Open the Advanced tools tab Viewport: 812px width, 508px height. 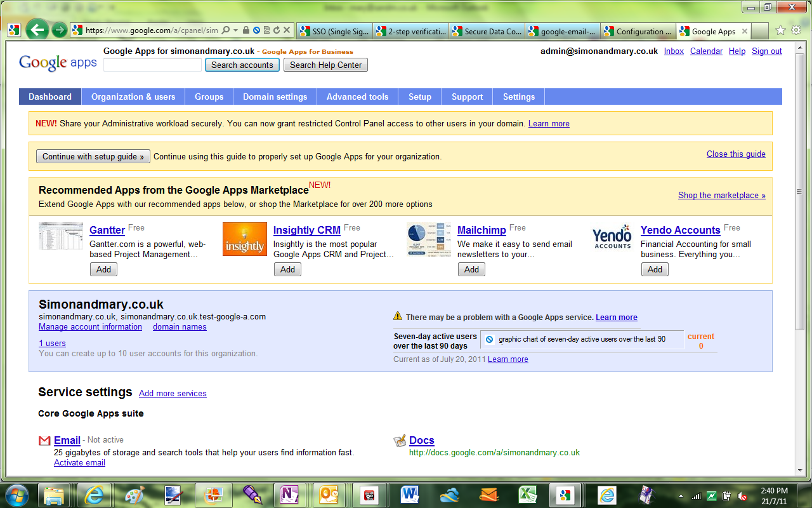pos(357,97)
